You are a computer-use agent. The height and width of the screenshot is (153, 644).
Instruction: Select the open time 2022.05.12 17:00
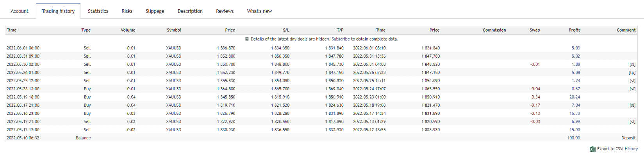coord(23,130)
